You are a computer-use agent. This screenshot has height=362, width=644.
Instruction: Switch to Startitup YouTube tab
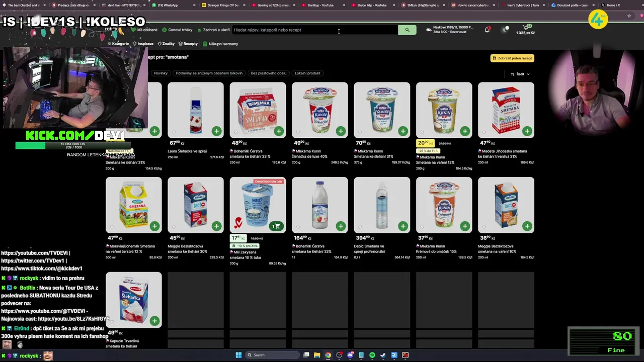pyautogui.click(x=323, y=5)
